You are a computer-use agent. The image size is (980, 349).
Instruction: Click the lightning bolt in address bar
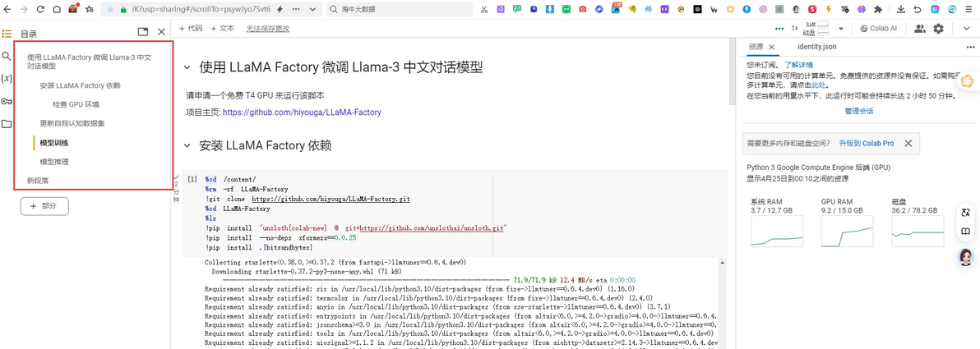pos(279,9)
